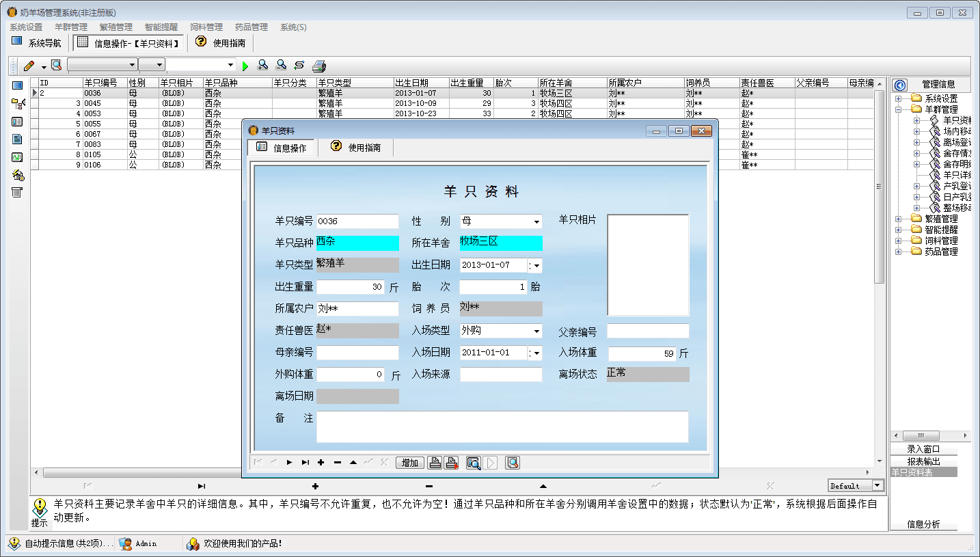Click the trash bin icon in left sidebar
Screen dimensions: 980x557
(x=18, y=192)
